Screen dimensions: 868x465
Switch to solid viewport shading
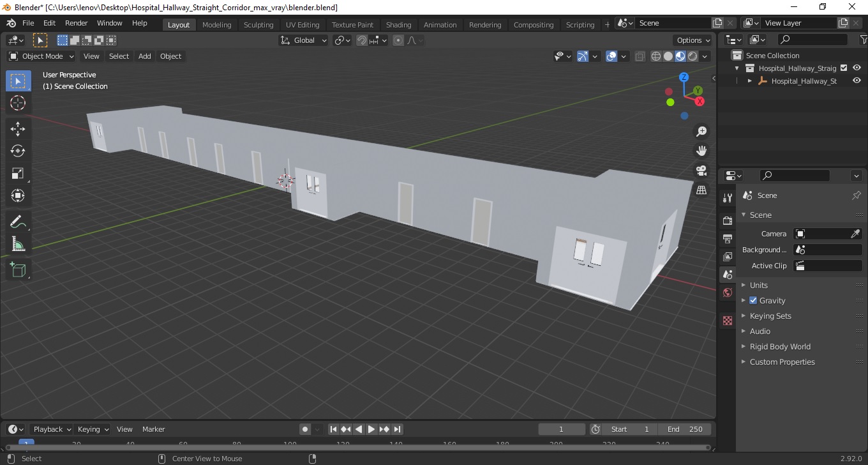coord(668,56)
